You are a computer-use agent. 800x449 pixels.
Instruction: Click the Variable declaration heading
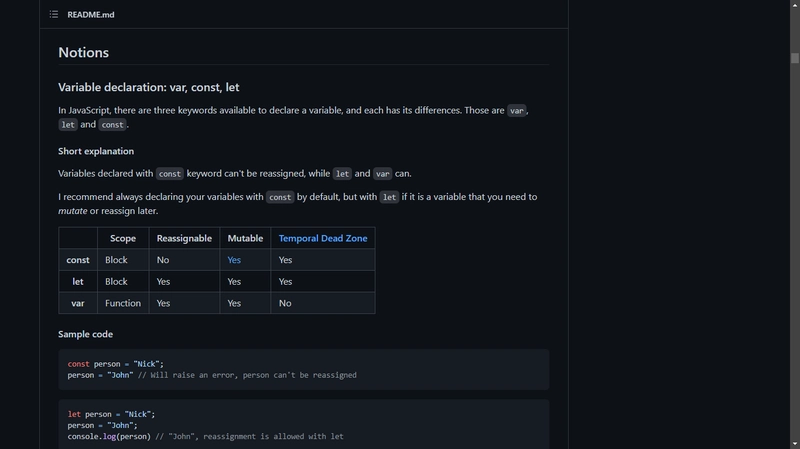pyautogui.click(x=148, y=87)
